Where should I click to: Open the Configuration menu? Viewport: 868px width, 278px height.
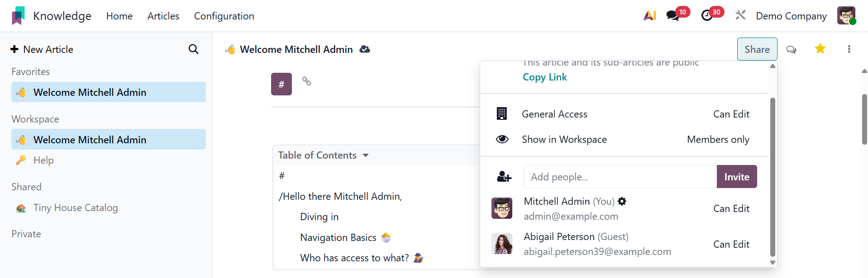224,16
